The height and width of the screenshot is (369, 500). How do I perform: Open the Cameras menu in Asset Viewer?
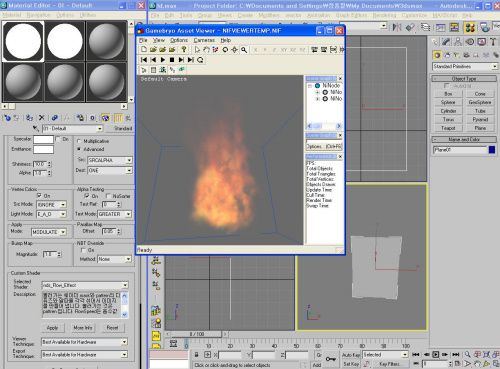pos(204,40)
